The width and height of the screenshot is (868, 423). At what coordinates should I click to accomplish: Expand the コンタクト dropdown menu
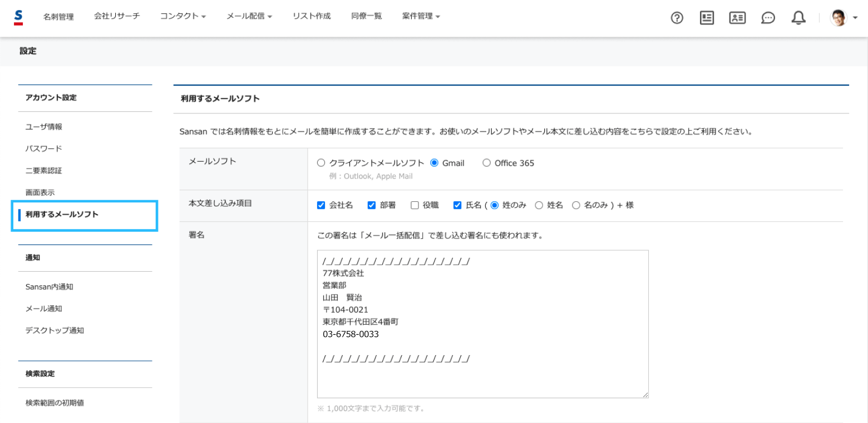[x=183, y=16]
